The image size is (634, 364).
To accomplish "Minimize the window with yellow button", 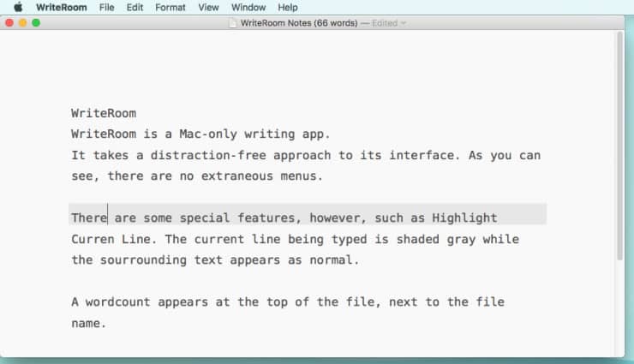I will (x=22, y=22).
